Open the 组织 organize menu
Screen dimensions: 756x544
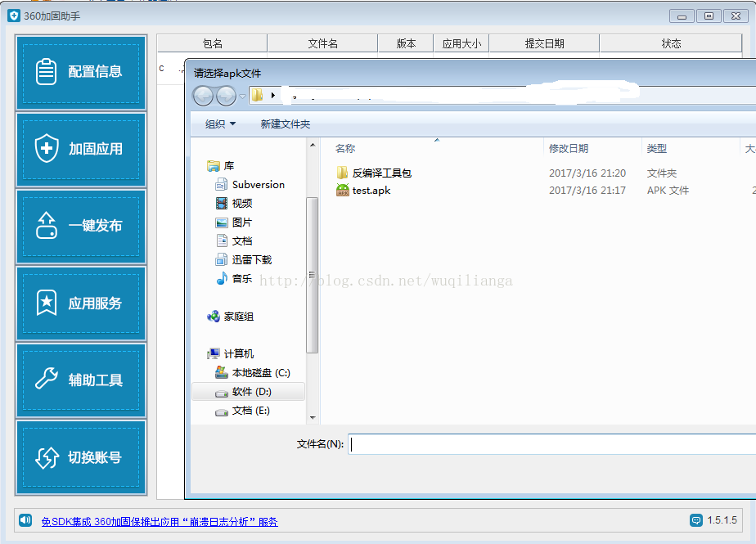pyautogui.click(x=220, y=124)
